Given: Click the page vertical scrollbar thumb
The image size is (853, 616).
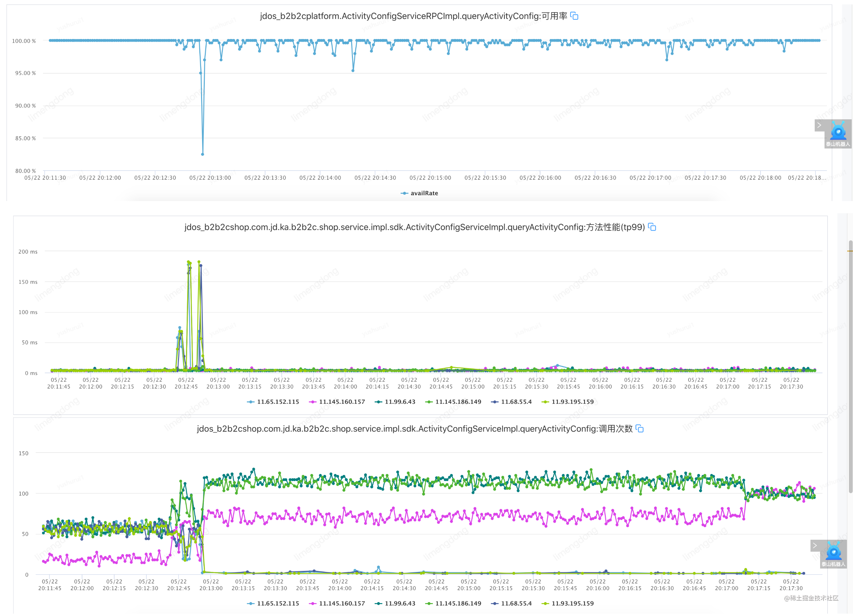Looking at the screenshot, I should (850, 367).
